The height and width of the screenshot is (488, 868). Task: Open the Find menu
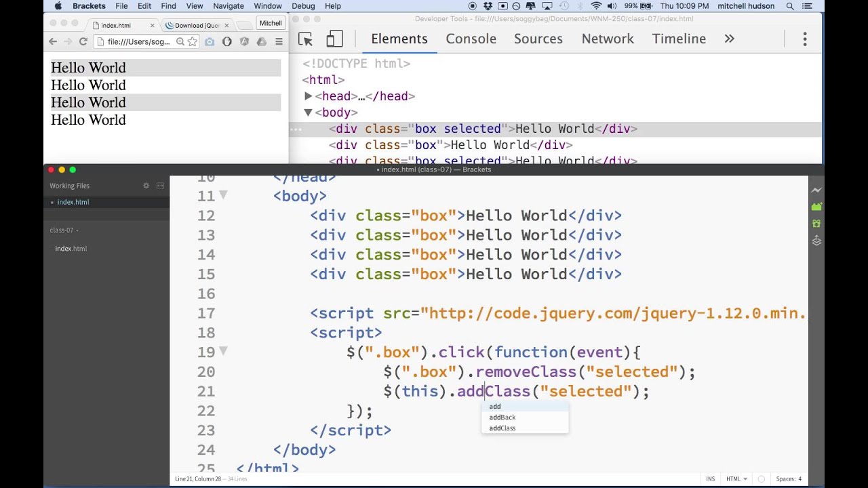(x=169, y=6)
